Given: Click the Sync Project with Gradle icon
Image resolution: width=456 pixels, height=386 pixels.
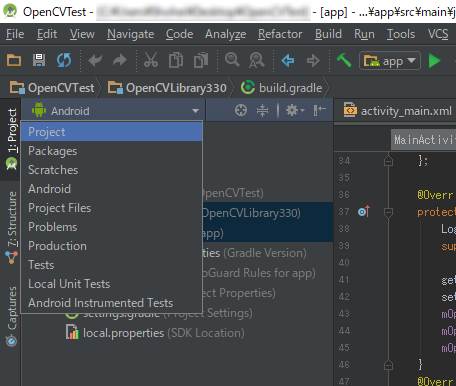Looking at the screenshot, I should click(x=64, y=61).
